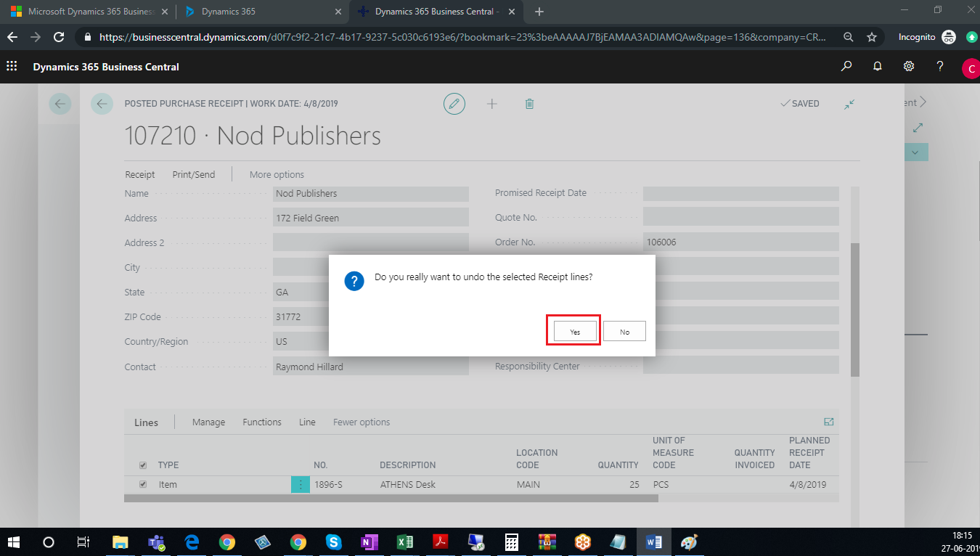Viewport: 980px width, 556px height.
Task: Open the Line menu in Lines
Action: [x=307, y=422]
